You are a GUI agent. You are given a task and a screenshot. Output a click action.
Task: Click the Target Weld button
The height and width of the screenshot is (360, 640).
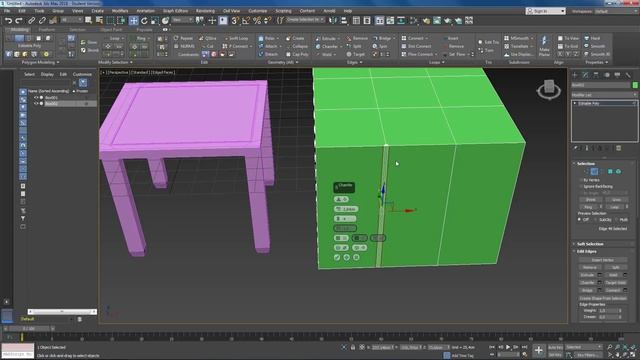[x=616, y=282]
